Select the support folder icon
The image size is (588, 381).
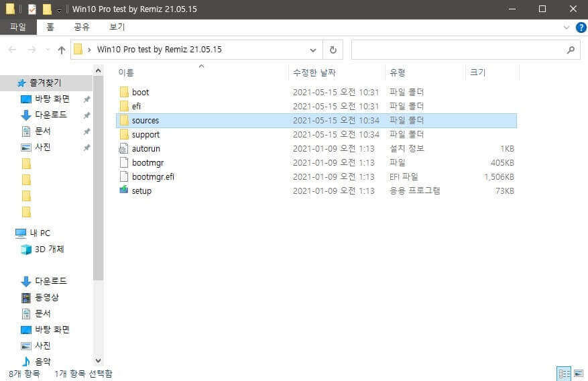(124, 134)
